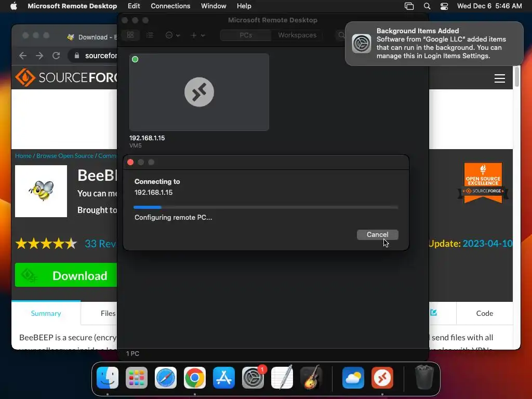Open Launchpad from the Dock
This screenshot has height=399, width=532.
pyautogui.click(x=137, y=378)
